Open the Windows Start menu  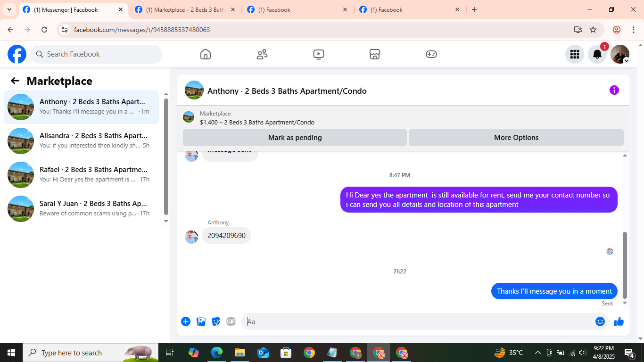[11, 353]
